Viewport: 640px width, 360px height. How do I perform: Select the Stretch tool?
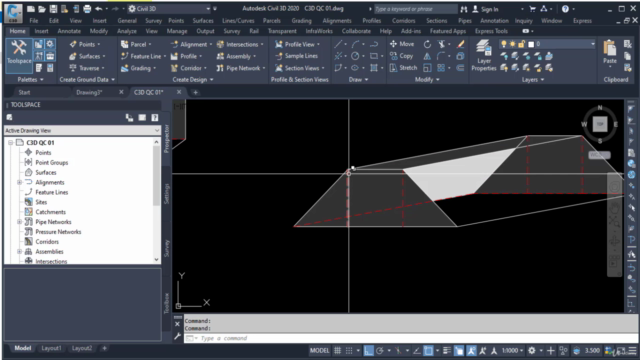click(x=403, y=68)
